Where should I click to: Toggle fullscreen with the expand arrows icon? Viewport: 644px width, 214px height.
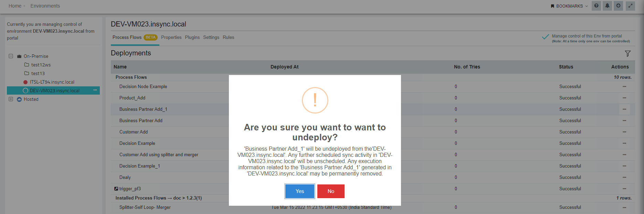click(630, 6)
